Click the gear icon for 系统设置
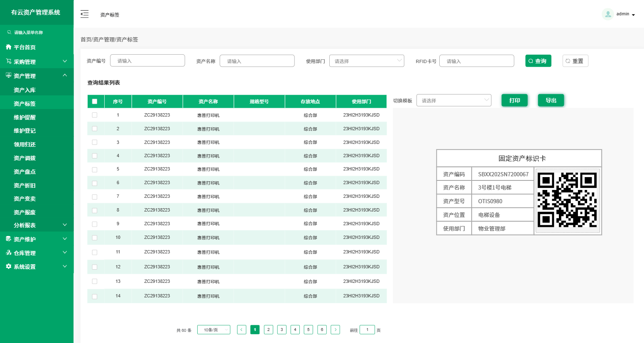The height and width of the screenshot is (343, 644). coord(8,266)
